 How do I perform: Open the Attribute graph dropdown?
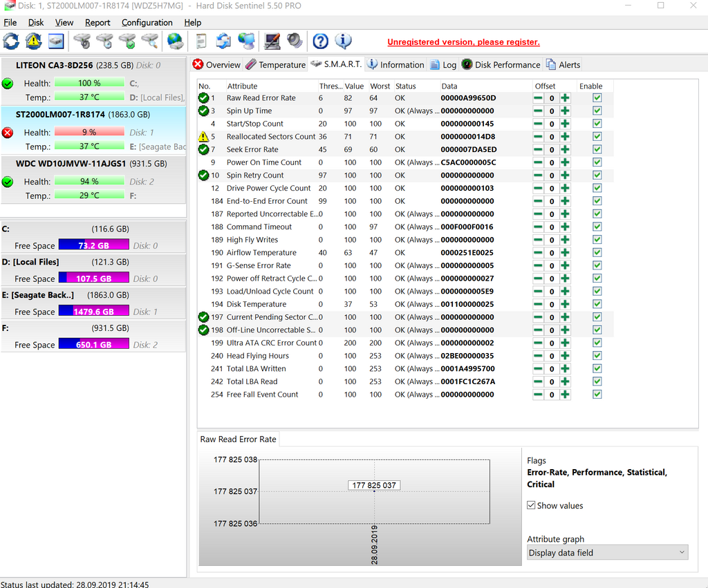tap(607, 553)
